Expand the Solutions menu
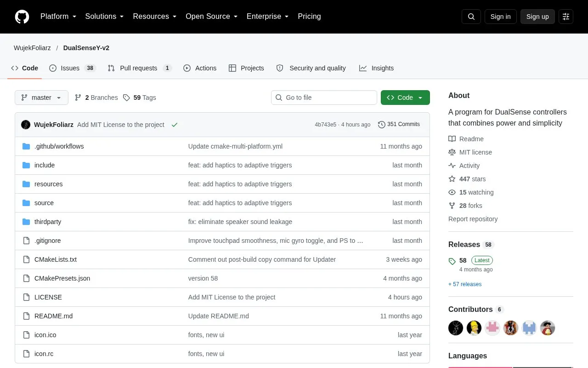The width and height of the screenshot is (588, 368). (105, 17)
